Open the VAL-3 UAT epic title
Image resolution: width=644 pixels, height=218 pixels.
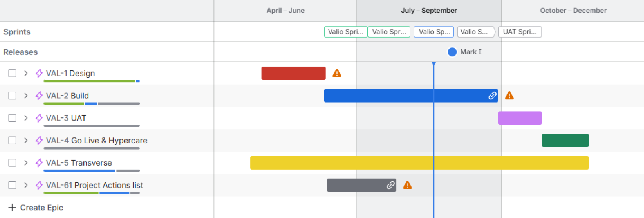tap(66, 118)
